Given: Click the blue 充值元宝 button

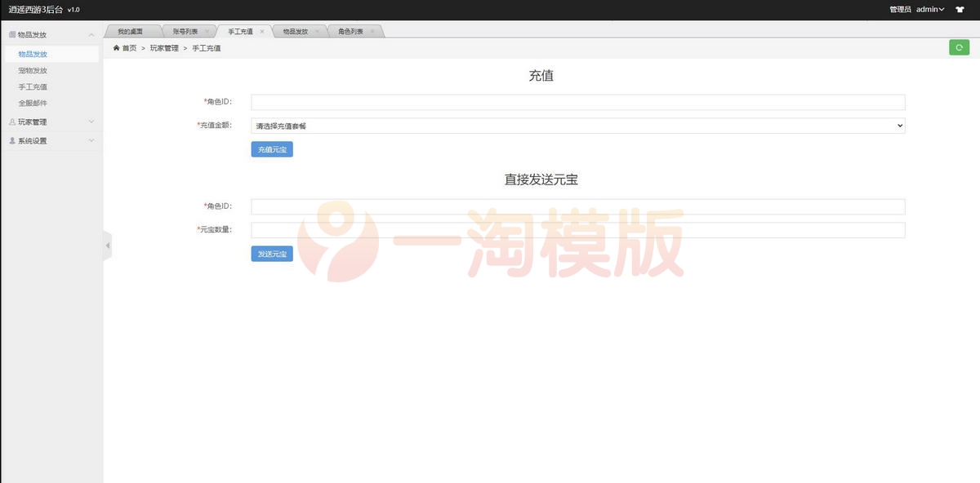Looking at the screenshot, I should click(x=271, y=148).
